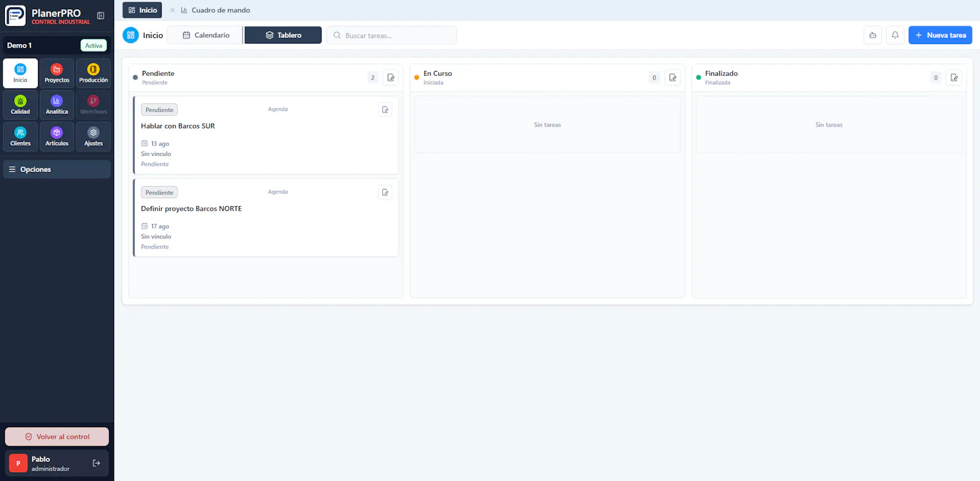Switch to the Cuadro de mando tab
Image resolution: width=980 pixels, height=481 pixels.
pos(215,10)
